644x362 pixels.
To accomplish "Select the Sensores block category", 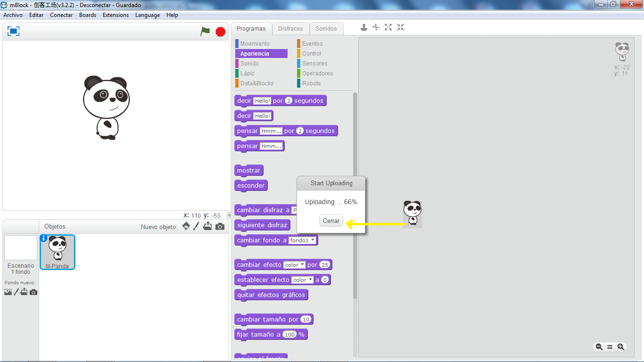I will click(314, 64).
